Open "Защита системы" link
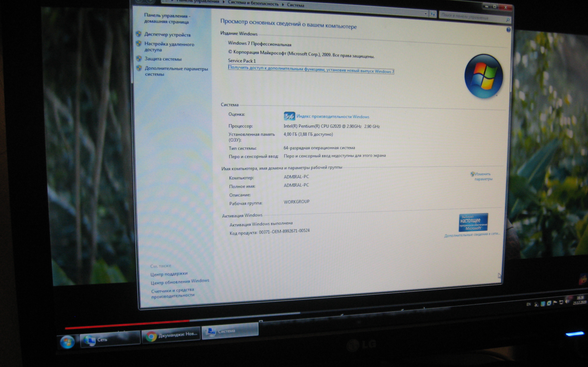Viewport: 588px width, 367px height. point(163,59)
